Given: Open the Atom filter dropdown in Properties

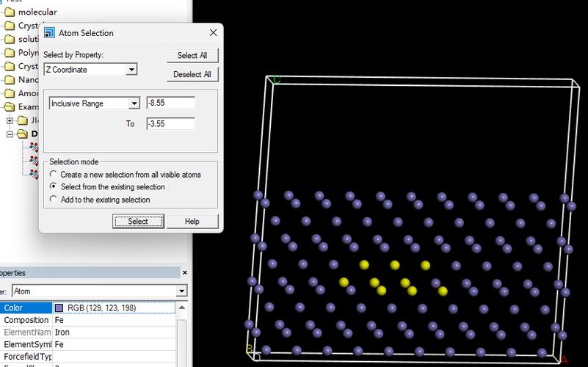Looking at the screenshot, I should 181,291.
